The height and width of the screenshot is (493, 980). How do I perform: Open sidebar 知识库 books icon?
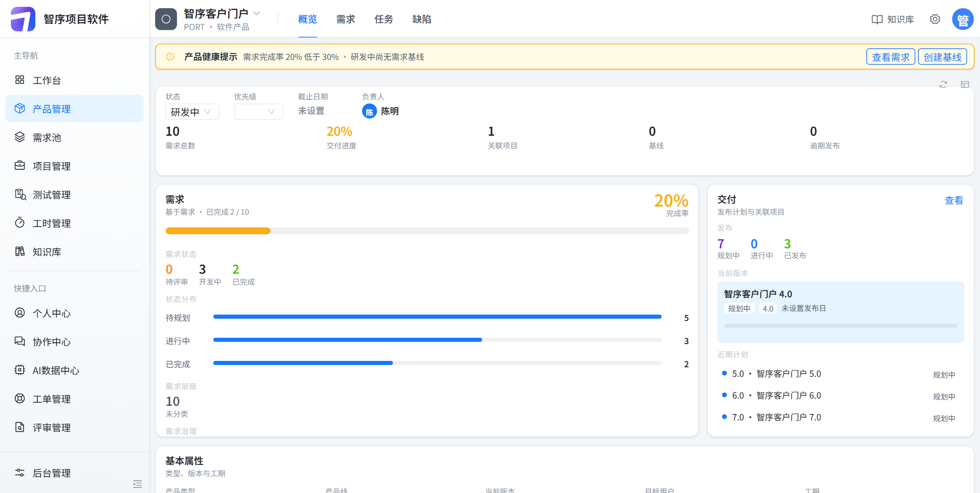(x=20, y=251)
